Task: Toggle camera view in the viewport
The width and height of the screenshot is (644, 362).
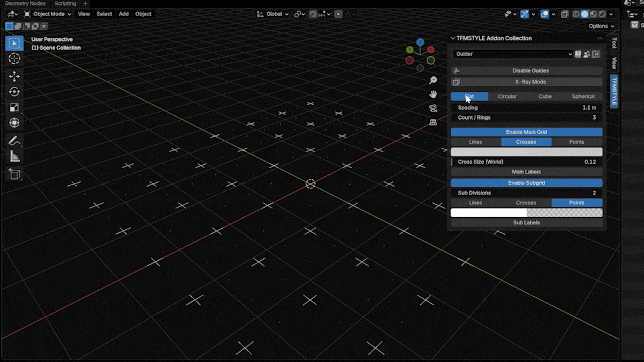Action: click(x=433, y=108)
